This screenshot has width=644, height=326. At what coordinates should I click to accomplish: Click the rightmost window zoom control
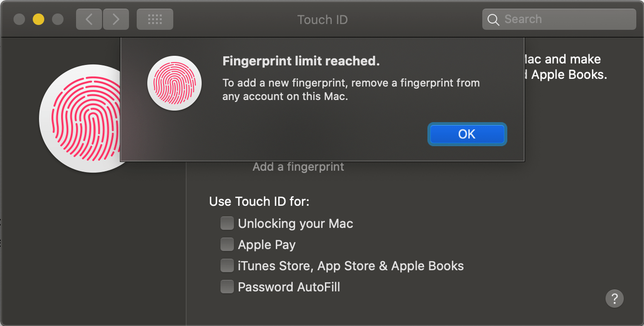pos(58,19)
